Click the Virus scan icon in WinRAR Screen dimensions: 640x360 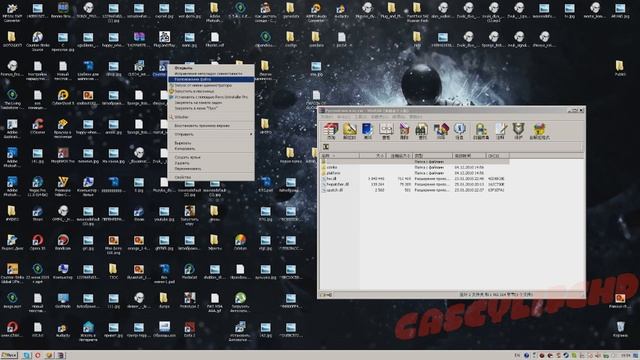coord(481,131)
